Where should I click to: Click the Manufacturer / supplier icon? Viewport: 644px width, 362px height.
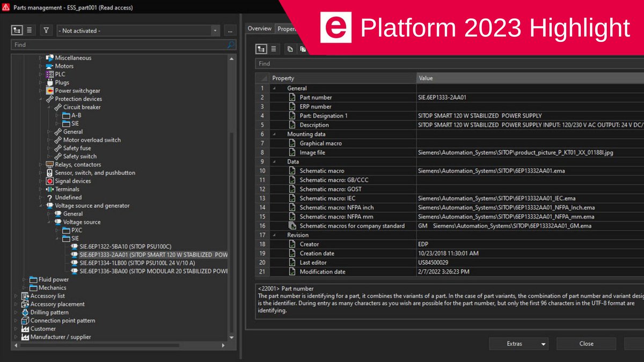tap(25, 337)
